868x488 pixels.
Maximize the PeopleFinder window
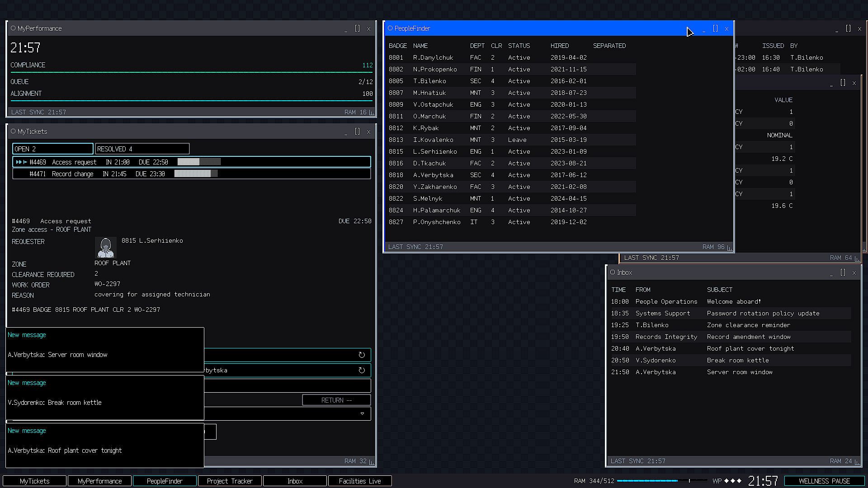[x=715, y=28]
